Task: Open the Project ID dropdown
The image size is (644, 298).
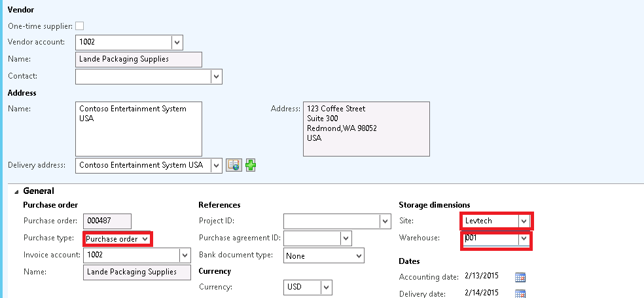Action: [x=385, y=221]
